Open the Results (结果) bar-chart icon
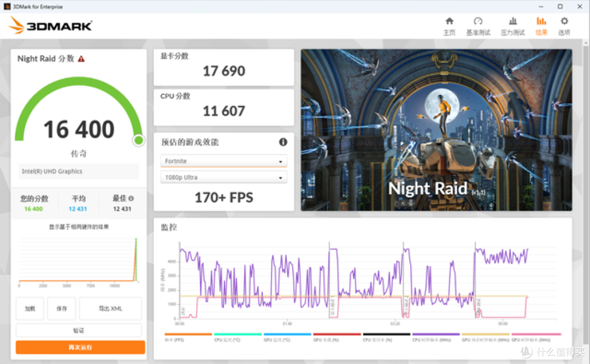Screen dimensions: 590x364 click(x=541, y=21)
